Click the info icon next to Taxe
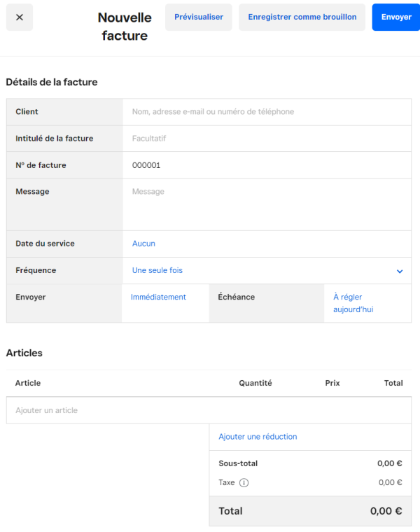The image size is (420, 532). tap(244, 483)
